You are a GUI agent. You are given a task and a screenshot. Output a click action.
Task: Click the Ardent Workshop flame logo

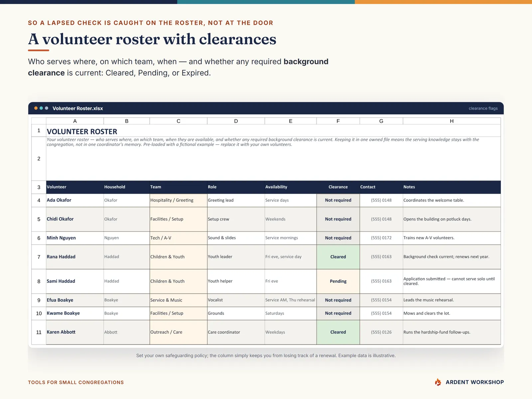click(438, 382)
